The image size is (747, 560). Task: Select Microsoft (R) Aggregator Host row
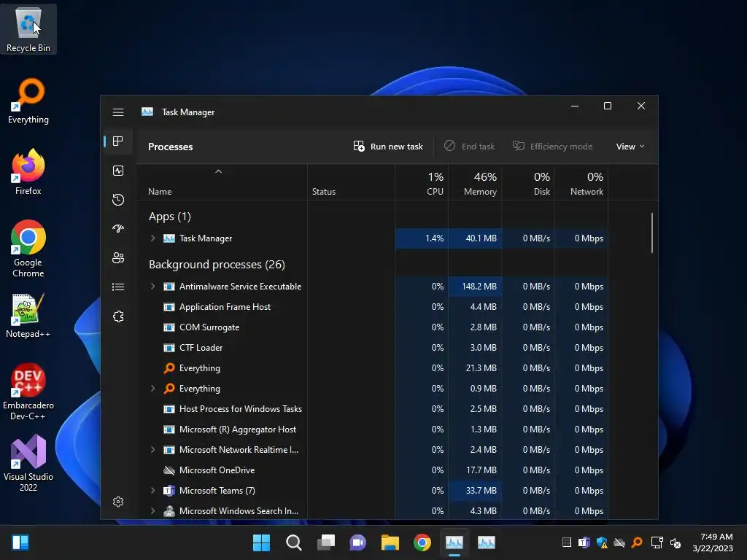372,429
